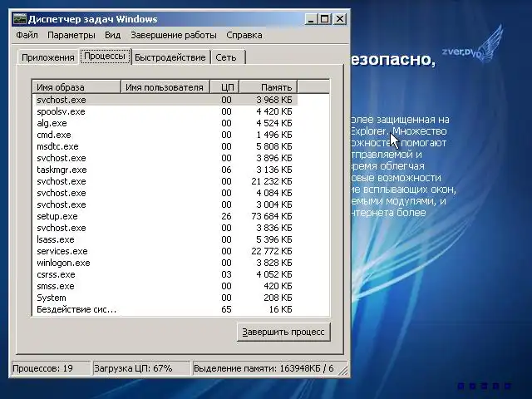The height and width of the screenshot is (399, 532).
Task: Sort by the Память column header
Action: (x=268, y=86)
